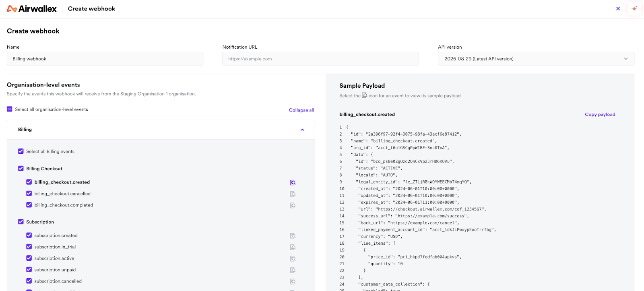Viewport: 644px width, 291px height.
Task: Click Collapse all link
Action: (301, 110)
